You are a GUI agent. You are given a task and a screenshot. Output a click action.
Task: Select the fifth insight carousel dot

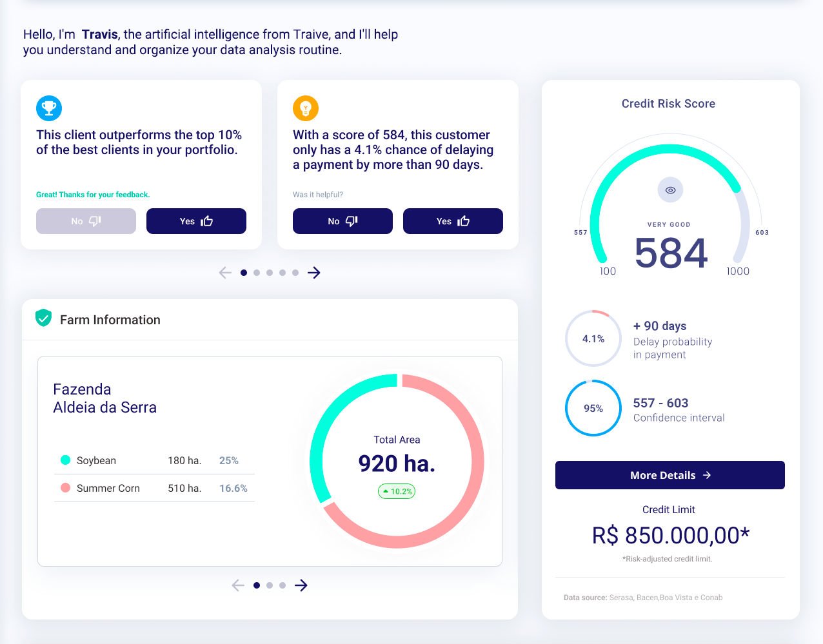295,273
